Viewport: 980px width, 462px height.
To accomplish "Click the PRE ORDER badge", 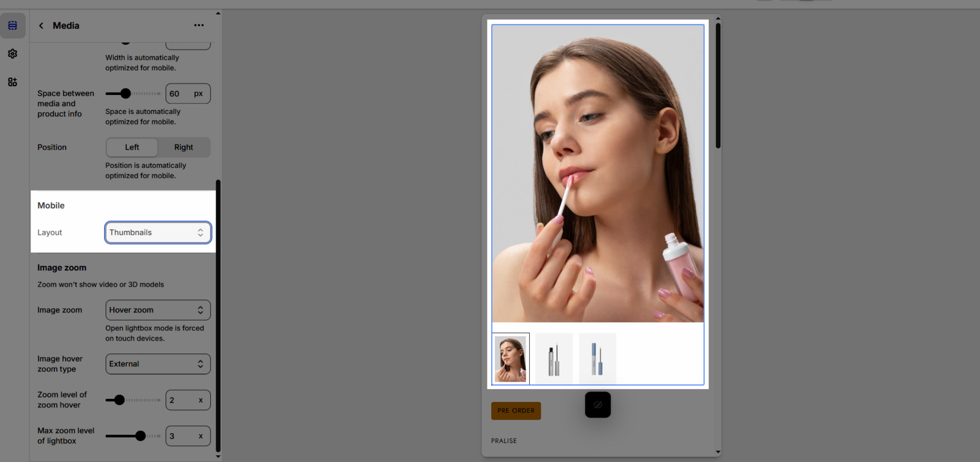I will pyautogui.click(x=516, y=411).
